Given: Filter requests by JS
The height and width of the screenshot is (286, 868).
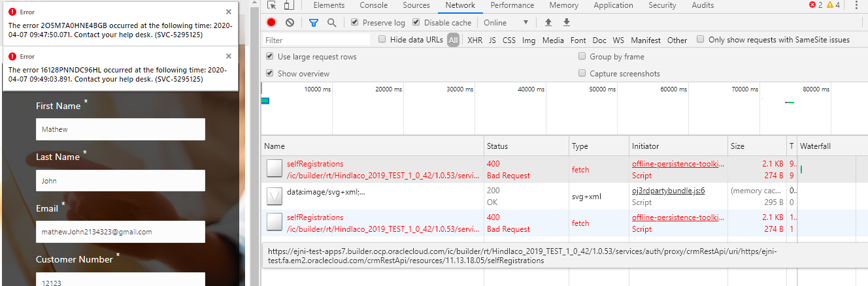Looking at the screenshot, I should [x=492, y=40].
